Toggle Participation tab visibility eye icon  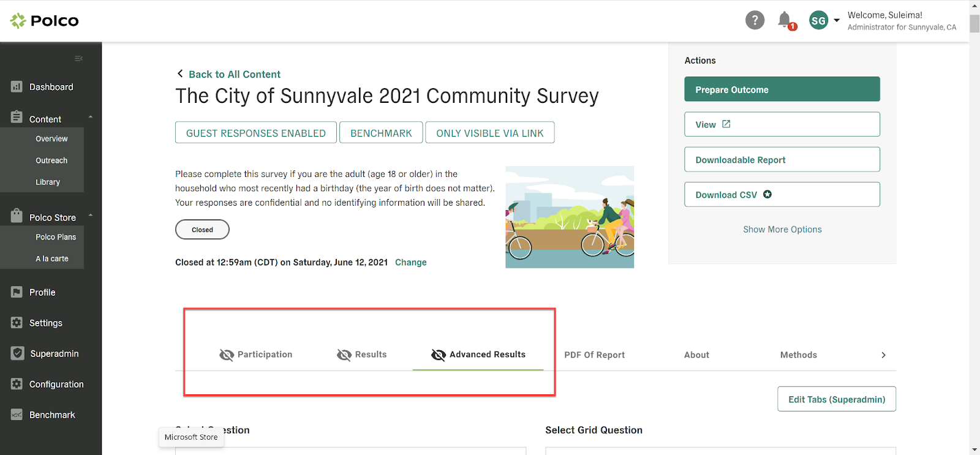point(227,355)
